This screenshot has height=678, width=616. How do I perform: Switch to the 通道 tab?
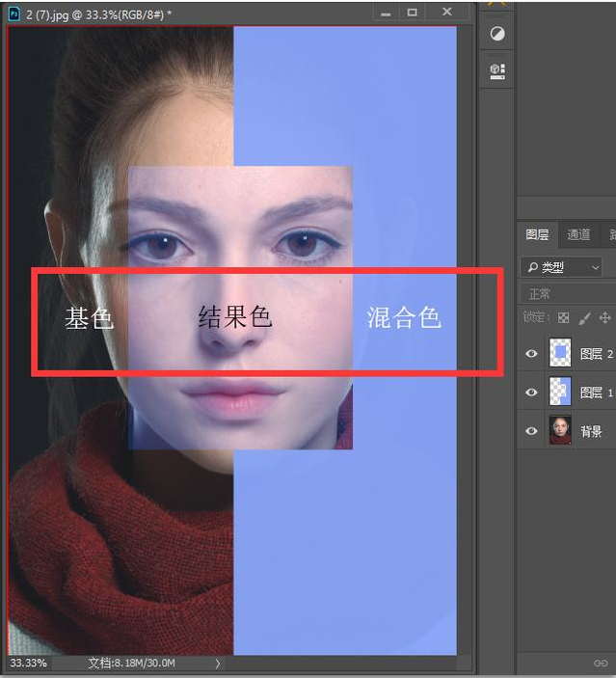tap(578, 234)
